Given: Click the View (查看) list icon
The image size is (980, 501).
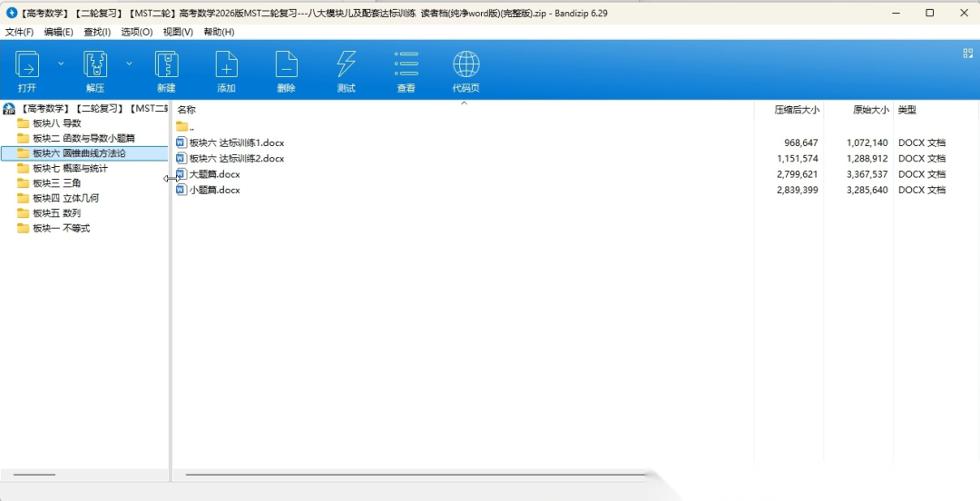Looking at the screenshot, I should click(x=406, y=65).
